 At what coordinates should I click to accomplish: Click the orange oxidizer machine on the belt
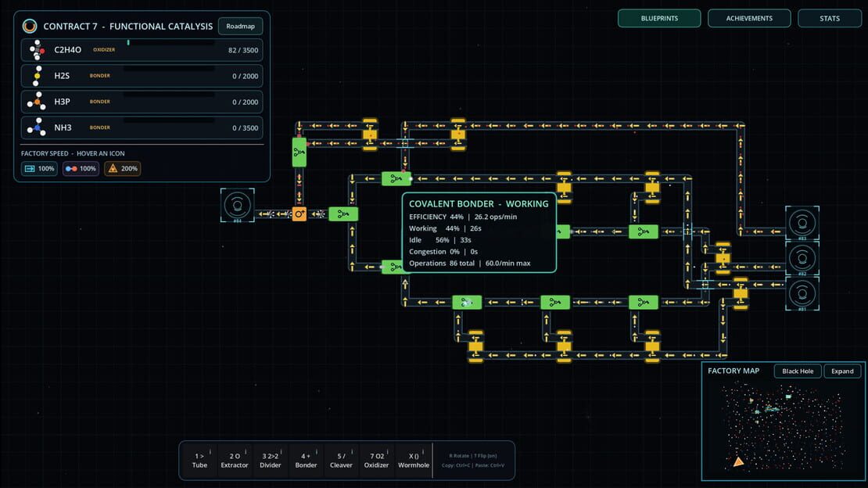299,213
